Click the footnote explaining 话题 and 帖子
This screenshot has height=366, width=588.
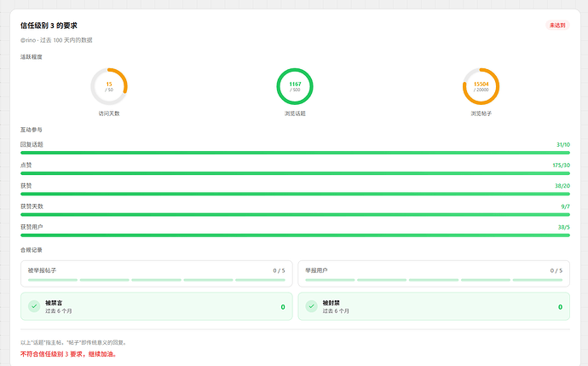tap(74, 342)
